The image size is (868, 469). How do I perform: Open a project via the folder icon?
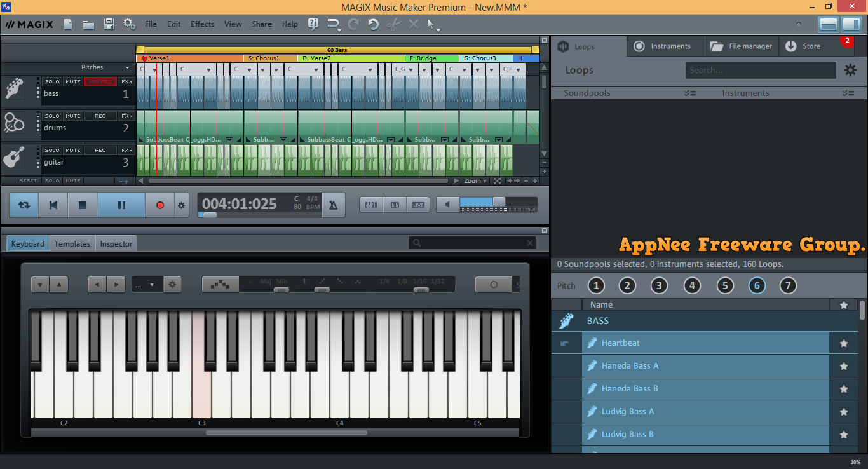coord(88,24)
